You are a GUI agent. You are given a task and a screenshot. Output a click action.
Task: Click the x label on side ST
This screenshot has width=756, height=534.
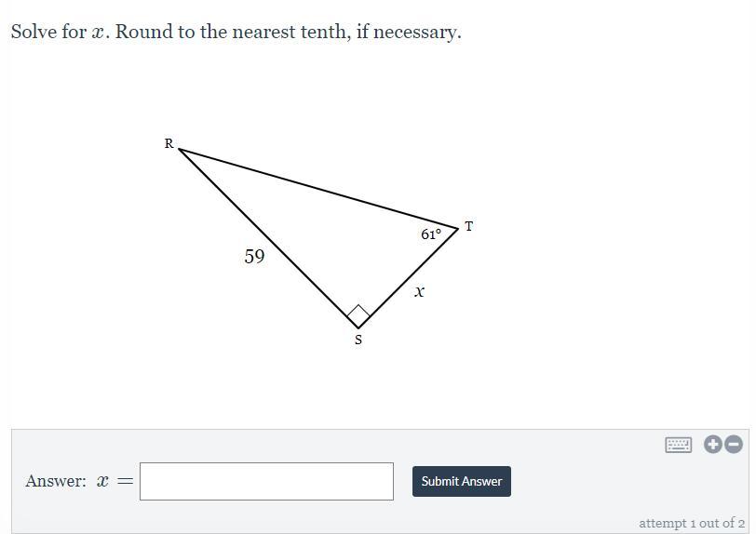420,291
